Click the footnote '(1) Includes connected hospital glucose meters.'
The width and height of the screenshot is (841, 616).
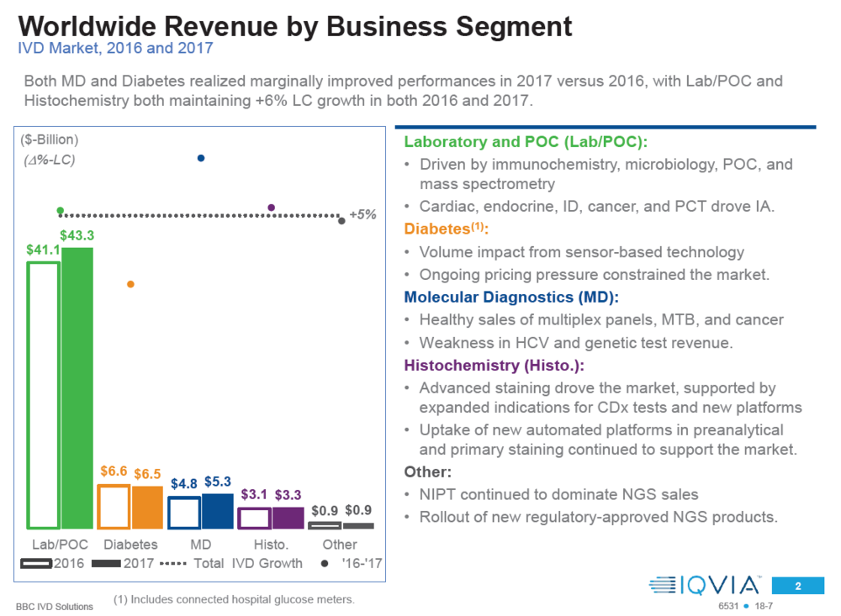pos(234,600)
